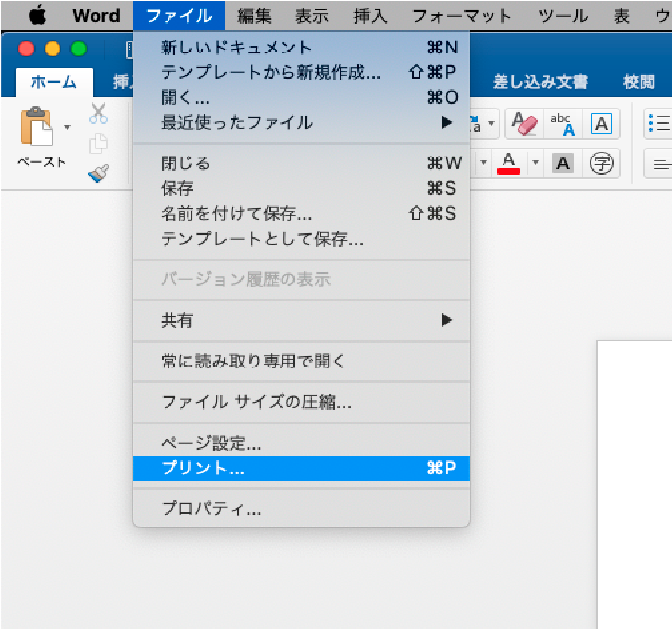
Task: Click the phonetic guide abc A icon
Action: tap(563, 124)
